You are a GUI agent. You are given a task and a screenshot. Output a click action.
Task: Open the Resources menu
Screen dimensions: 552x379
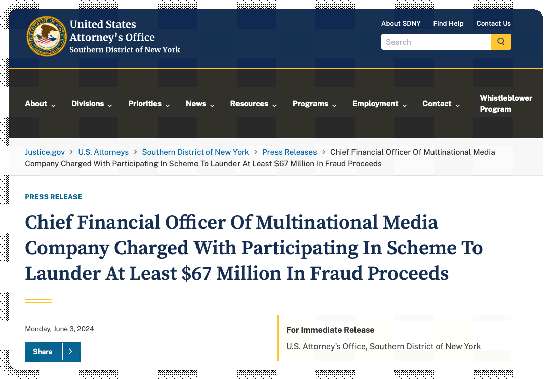(253, 103)
